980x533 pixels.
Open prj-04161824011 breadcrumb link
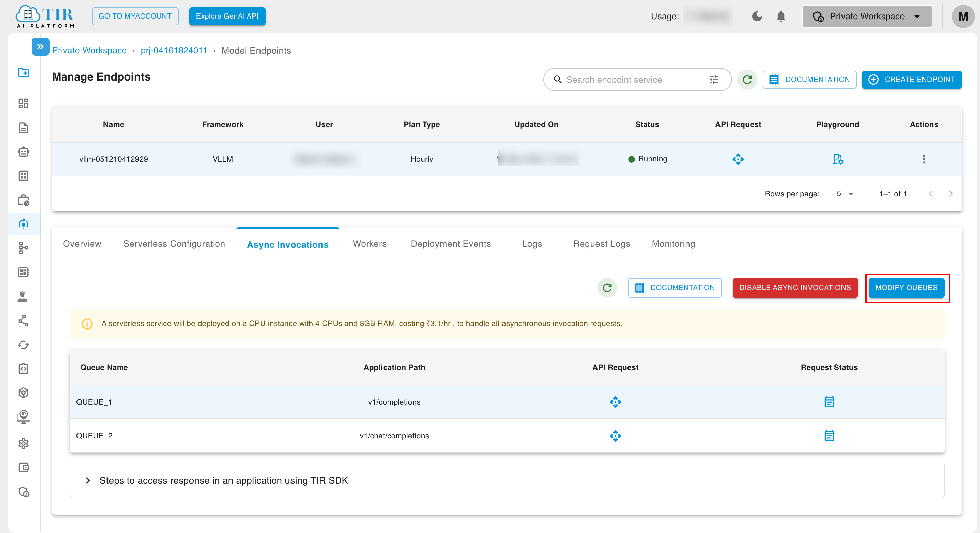(174, 50)
